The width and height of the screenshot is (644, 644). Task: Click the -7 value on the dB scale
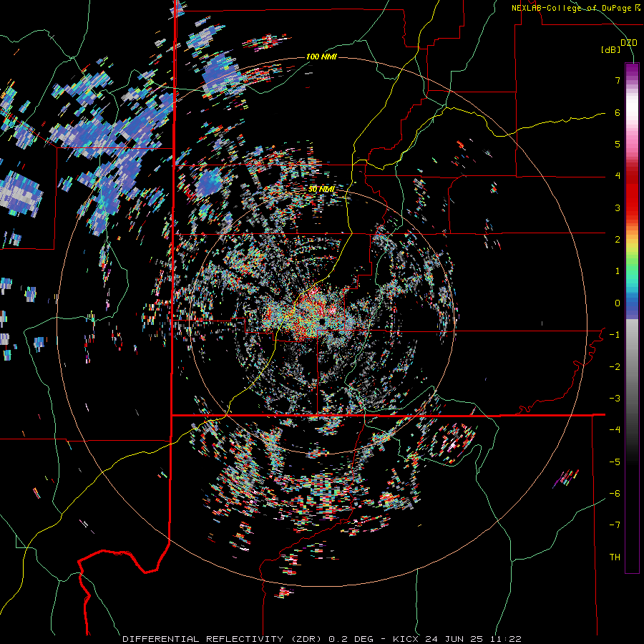[x=615, y=525]
